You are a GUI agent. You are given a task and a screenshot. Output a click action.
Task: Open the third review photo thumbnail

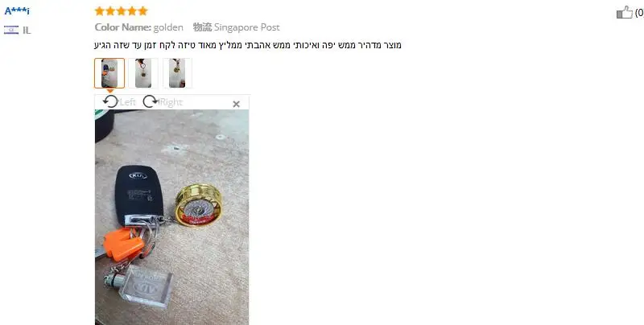[x=177, y=73]
